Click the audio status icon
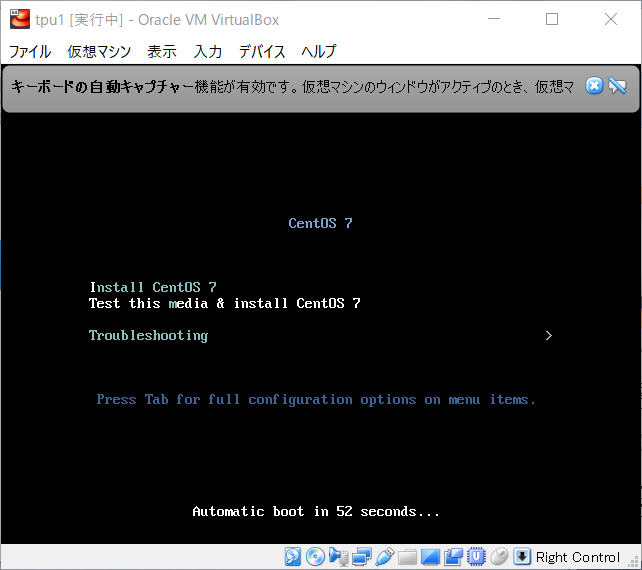The image size is (642, 570). (338, 557)
